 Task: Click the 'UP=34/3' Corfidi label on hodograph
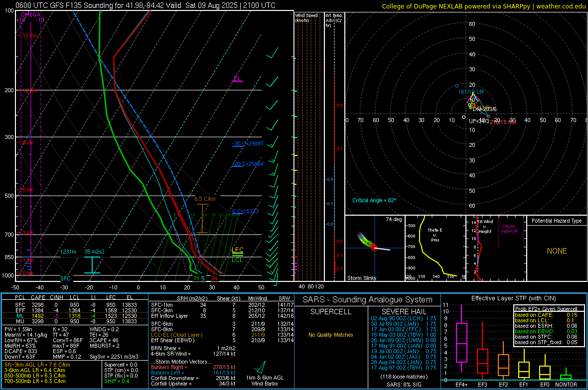tap(478, 121)
